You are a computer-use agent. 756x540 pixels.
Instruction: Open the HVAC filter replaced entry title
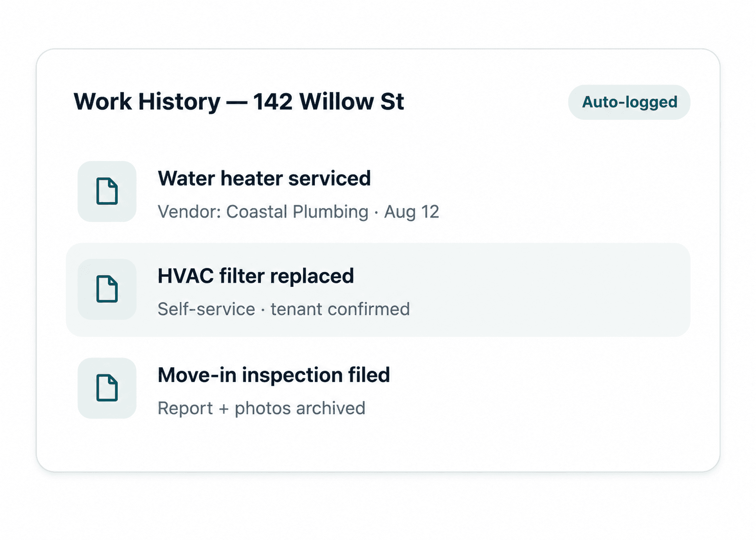click(256, 276)
